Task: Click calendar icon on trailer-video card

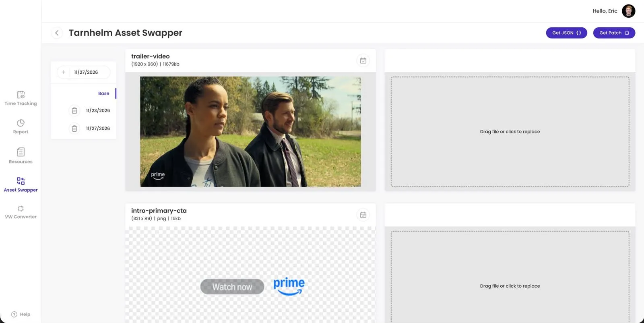Action: (x=363, y=60)
